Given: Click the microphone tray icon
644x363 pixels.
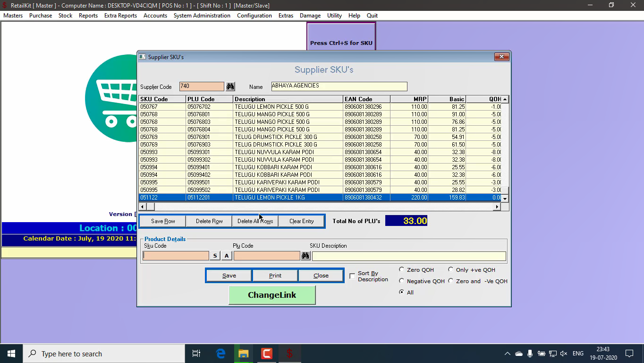Looking at the screenshot, I should click(x=530, y=354).
